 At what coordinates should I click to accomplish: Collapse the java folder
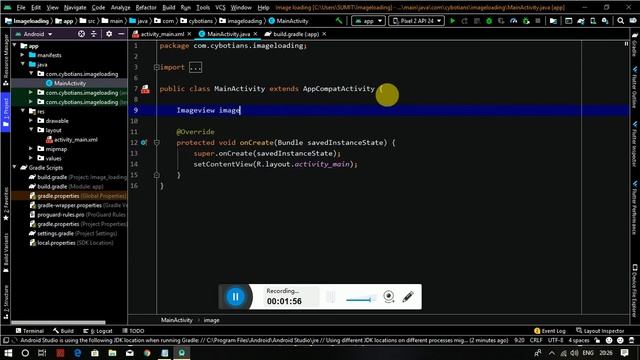point(23,64)
